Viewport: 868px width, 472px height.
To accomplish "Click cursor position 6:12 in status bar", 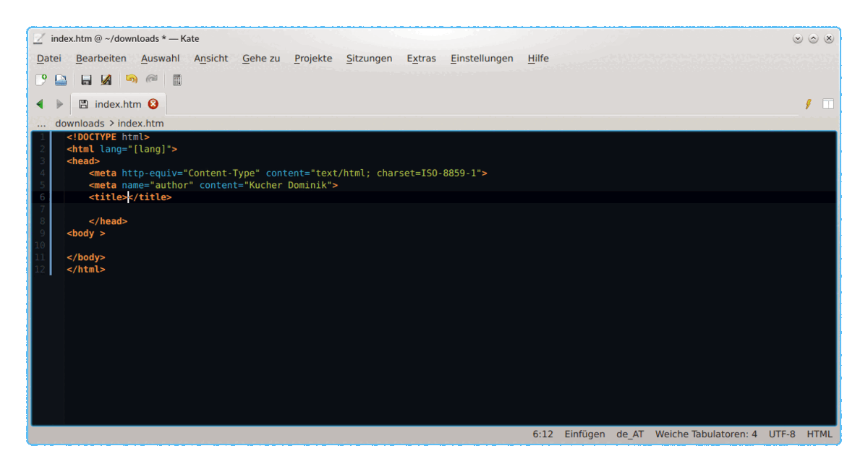I will [x=542, y=434].
